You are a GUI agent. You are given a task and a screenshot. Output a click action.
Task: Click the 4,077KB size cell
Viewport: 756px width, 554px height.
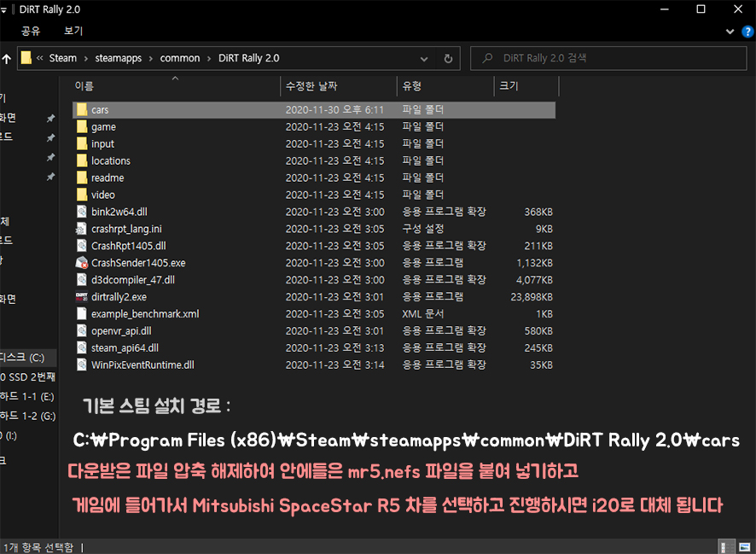pyautogui.click(x=534, y=280)
